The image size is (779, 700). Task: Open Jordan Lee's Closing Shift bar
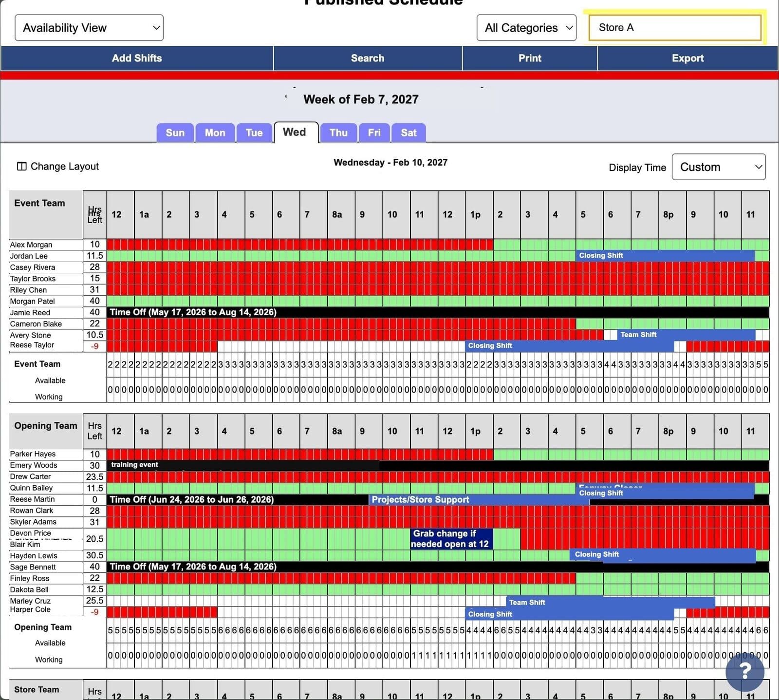click(665, 256)
